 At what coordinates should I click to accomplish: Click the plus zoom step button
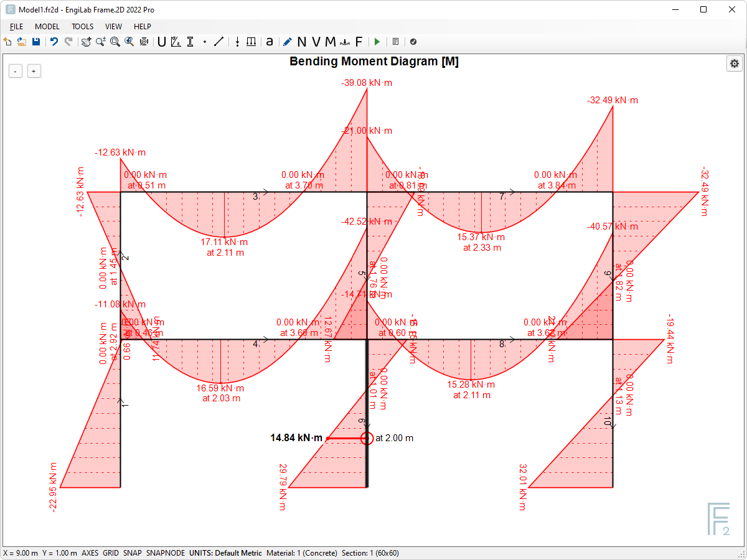34,70
